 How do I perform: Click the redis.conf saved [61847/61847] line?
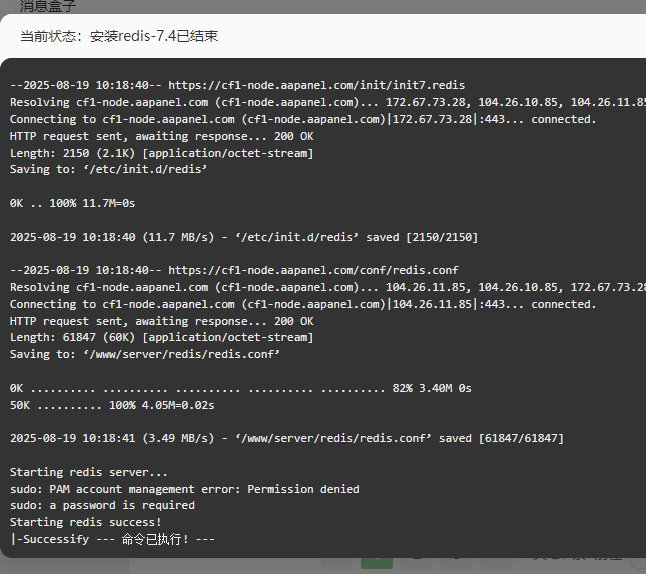287,438
